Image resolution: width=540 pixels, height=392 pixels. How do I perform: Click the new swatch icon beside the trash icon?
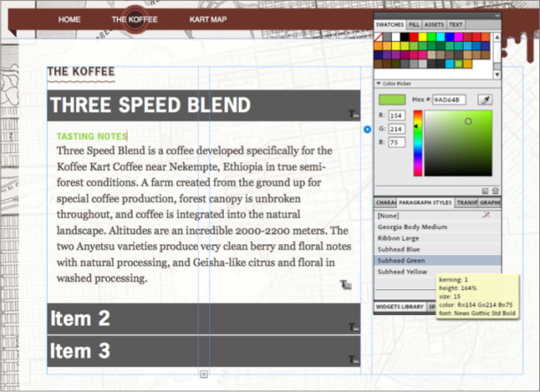click(x=485, y=190)
